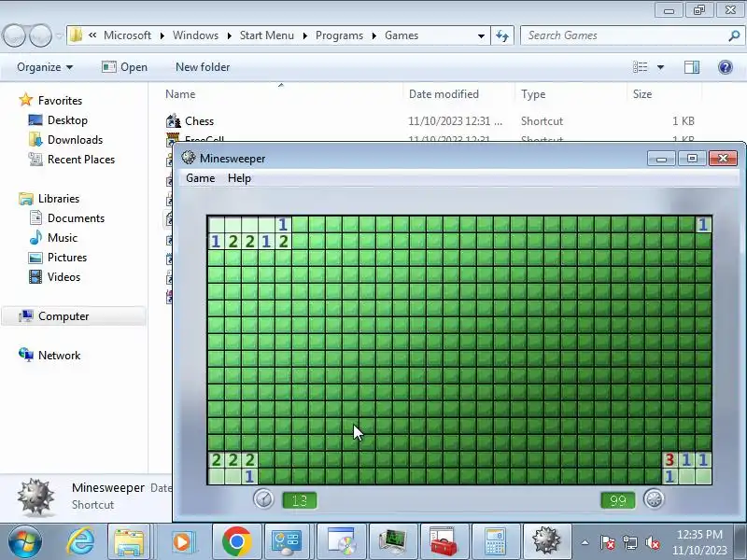
Task: Click the Action Center flag in system tray
Action: (608, 542)
